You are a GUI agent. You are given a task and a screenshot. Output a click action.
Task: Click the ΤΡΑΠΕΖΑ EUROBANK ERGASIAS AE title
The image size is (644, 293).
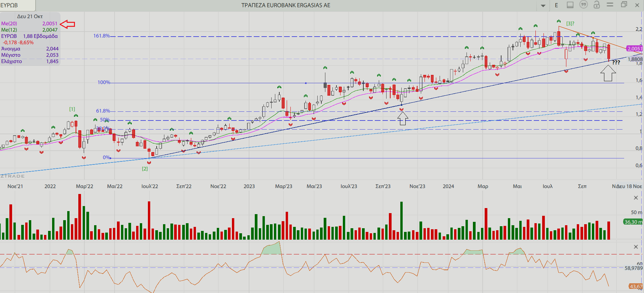click(x=286, y=5)
